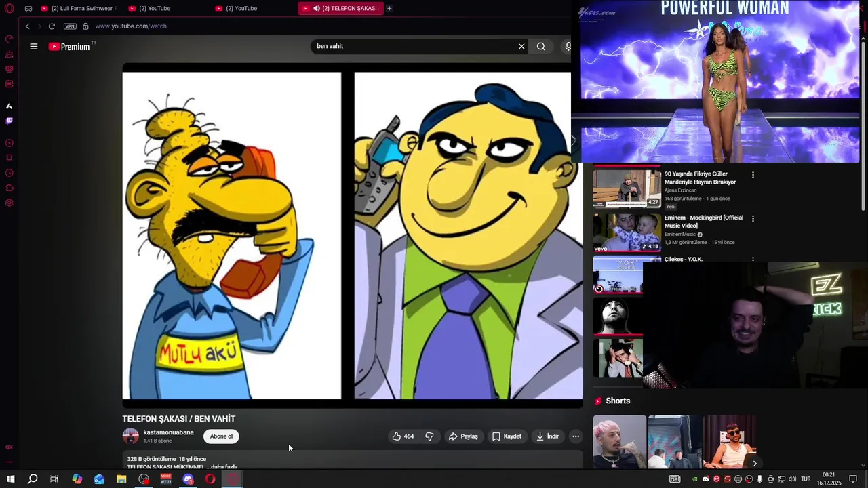
Task: Download video with İndir button
Action: 548,436
